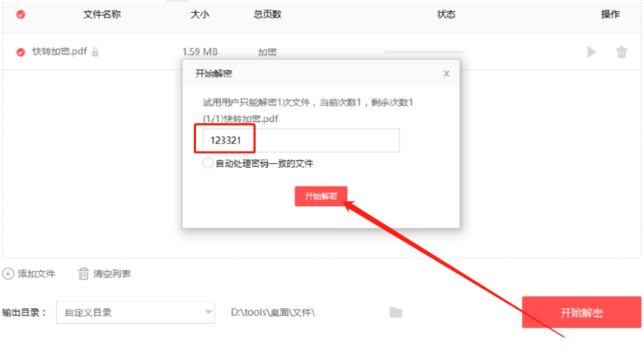
Task: Click the password input field showing 123321
Action: (x=301, y=141)
